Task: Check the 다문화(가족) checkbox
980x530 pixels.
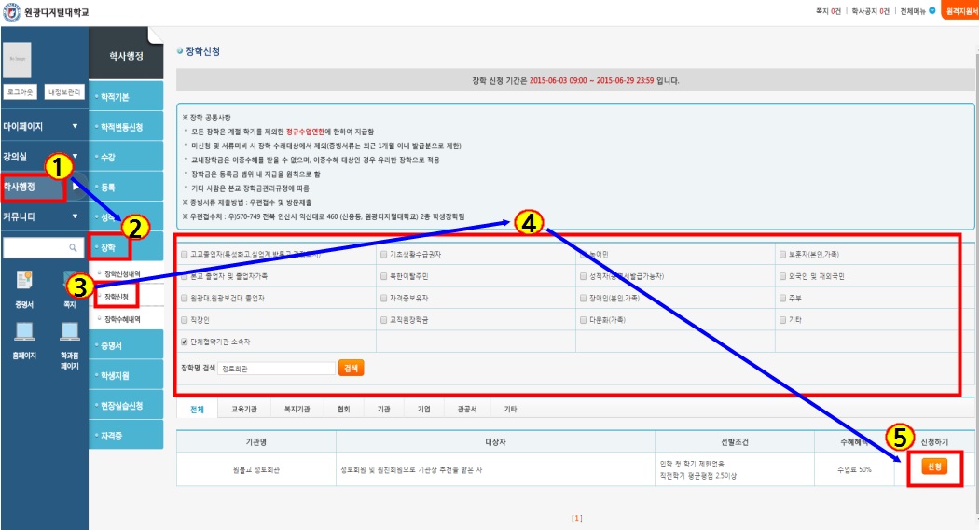Action: [583, 320]
